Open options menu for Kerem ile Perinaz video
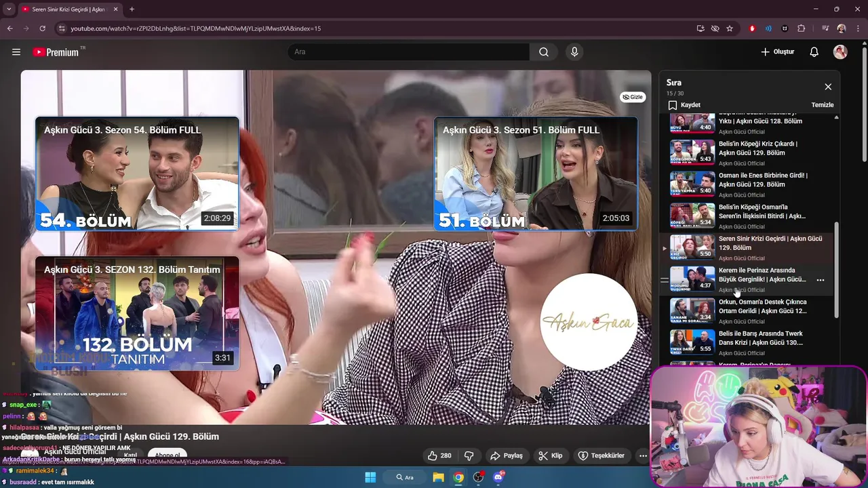The image size is (868, 488). pos(821,280)
